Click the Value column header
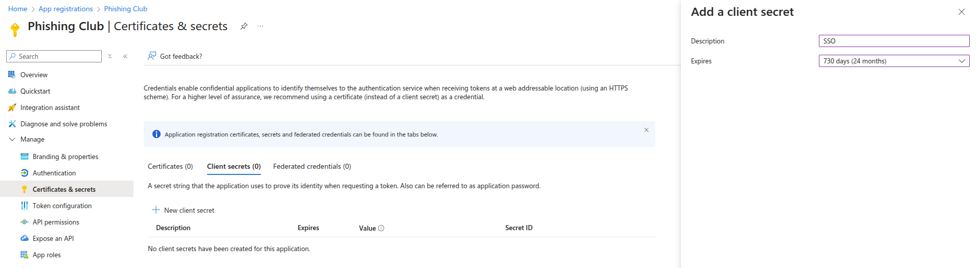Image resolution: width=980 pixels, height=268 pixels. pos(367,228)
